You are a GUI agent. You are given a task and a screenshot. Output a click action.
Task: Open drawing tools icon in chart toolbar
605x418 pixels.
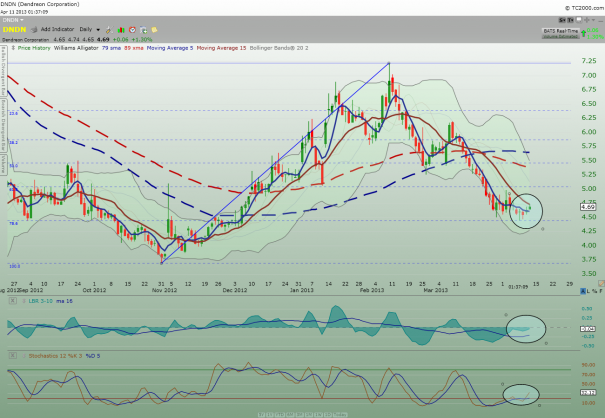109,29
